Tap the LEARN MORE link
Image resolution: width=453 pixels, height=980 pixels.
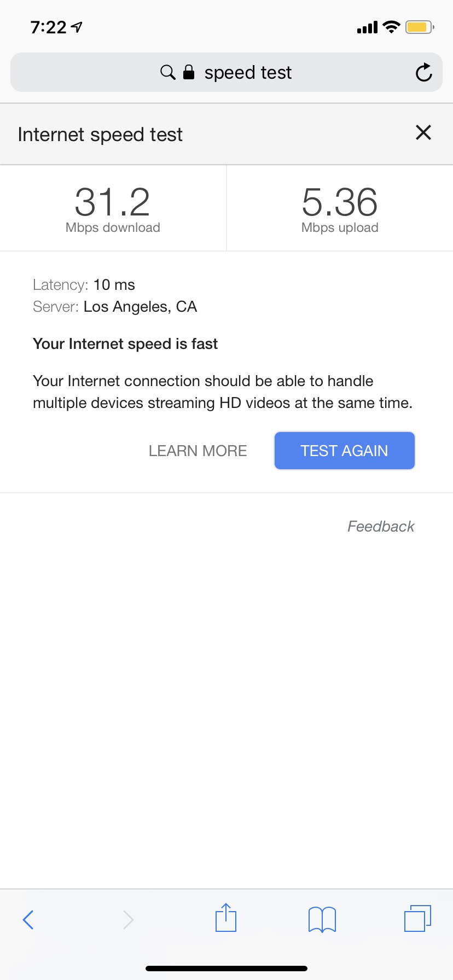click(x=198, y=451)
